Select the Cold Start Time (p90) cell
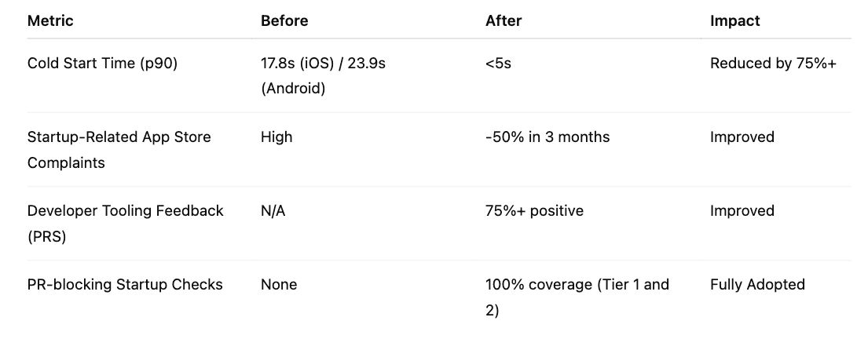 102,63
